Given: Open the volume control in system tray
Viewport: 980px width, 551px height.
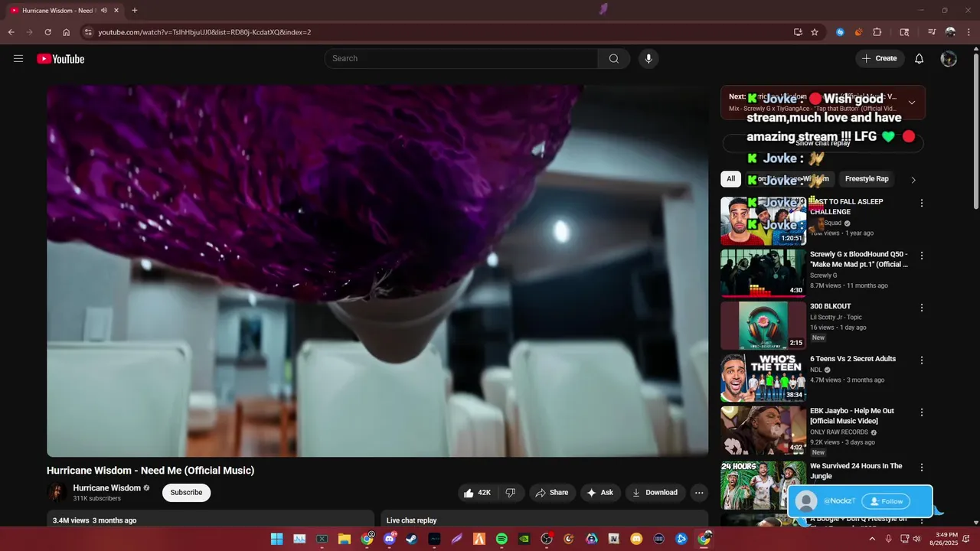Looking at the screenshot, I should pyautogui.click(x=916, y=539).
